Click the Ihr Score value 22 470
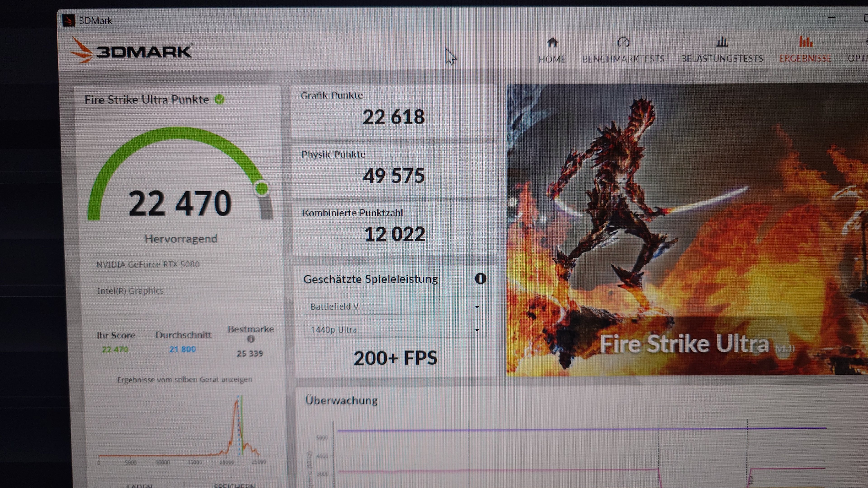This screenshot has height=488, width=868. pyautogui.click(x=115, y=350)
